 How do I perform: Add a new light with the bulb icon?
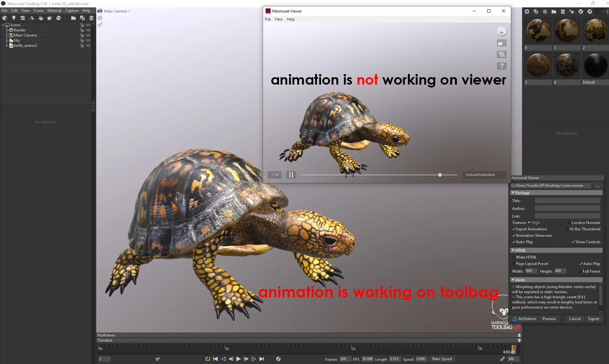tap(14, 18)
